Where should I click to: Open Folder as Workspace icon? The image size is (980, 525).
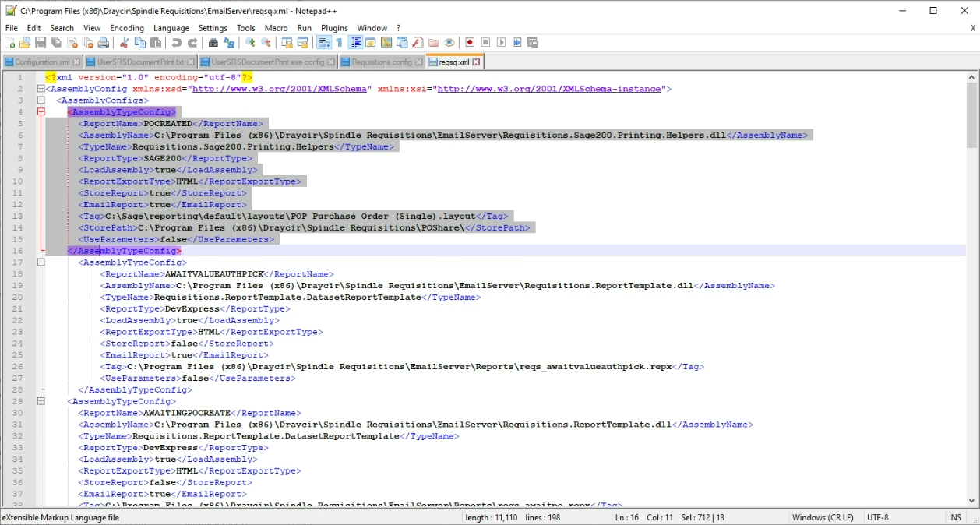click(432, 42)
